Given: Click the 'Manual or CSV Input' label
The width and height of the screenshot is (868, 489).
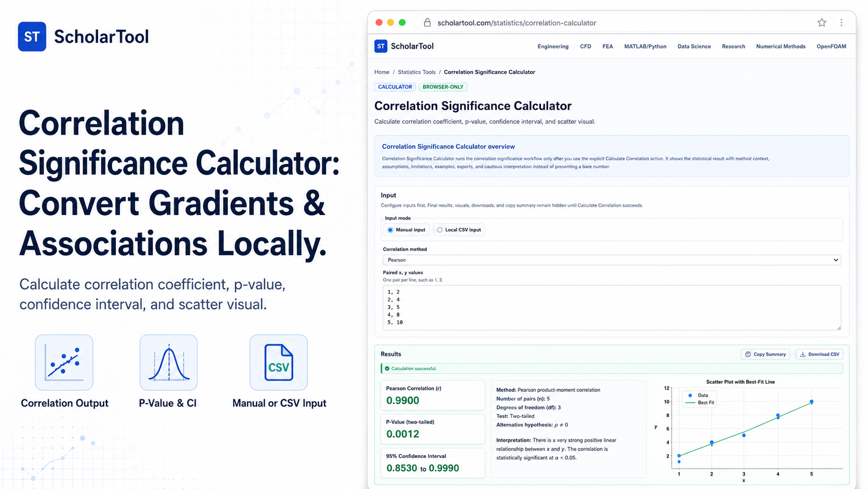Looking at the screenshot, I should click(x=279, y=403).
